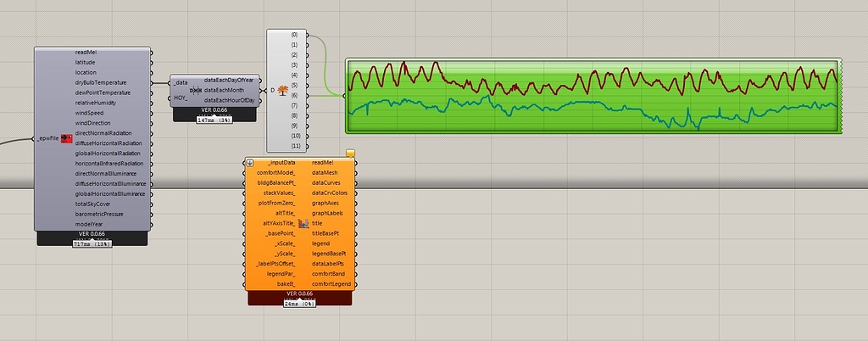Click the _inputData input

281,163
